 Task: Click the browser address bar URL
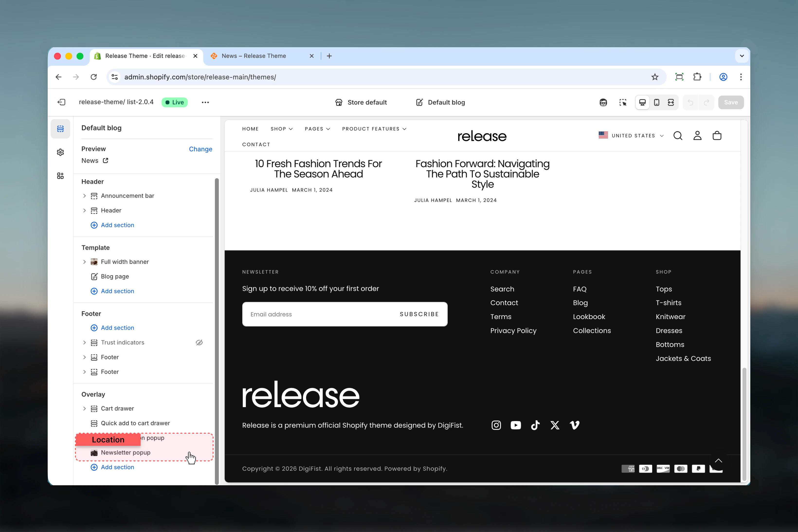point(200,77)
